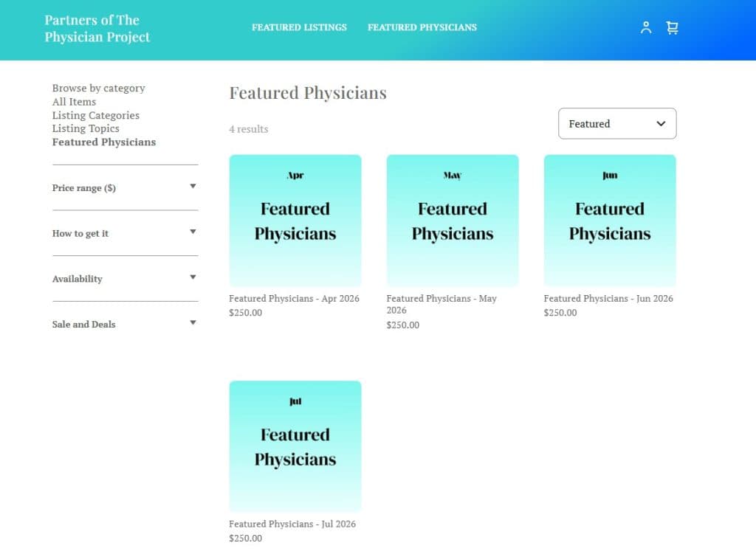Open the Jun Featured Physicians thumbnail

tap(610, 221)
